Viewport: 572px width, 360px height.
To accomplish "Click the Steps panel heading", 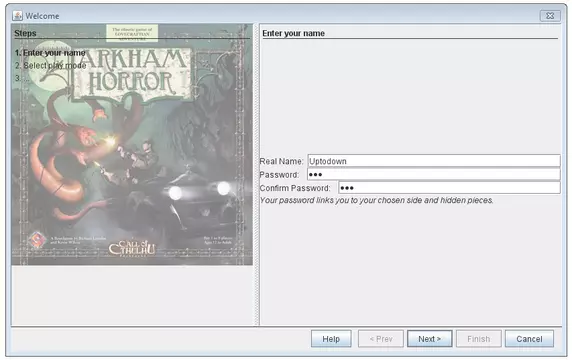I will click(x=25, y=33).
